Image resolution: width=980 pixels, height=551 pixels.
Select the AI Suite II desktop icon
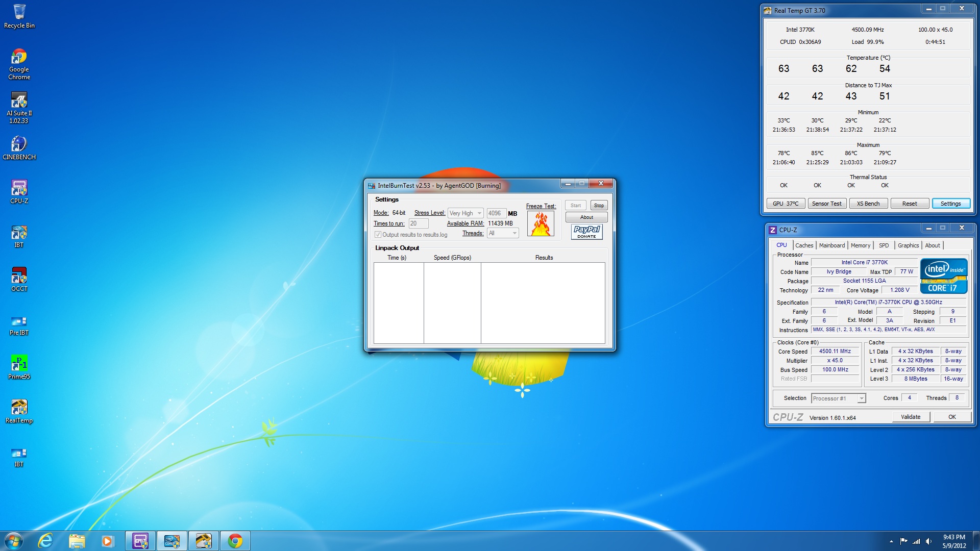[x=19, y=108]
